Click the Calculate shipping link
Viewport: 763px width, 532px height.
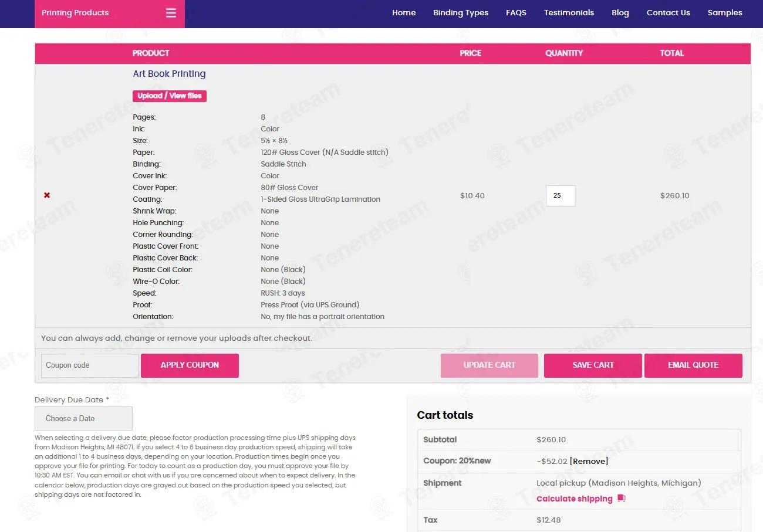[x=575, y=499]
